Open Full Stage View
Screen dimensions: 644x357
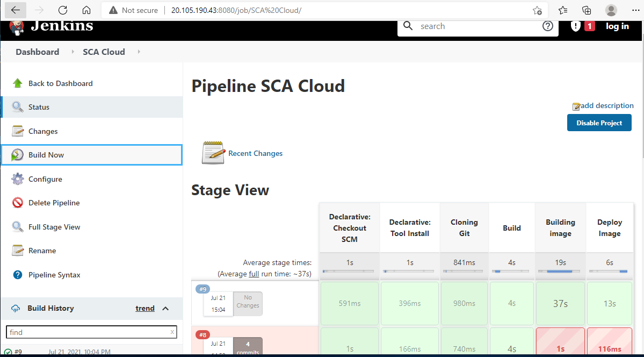point(55,226)
